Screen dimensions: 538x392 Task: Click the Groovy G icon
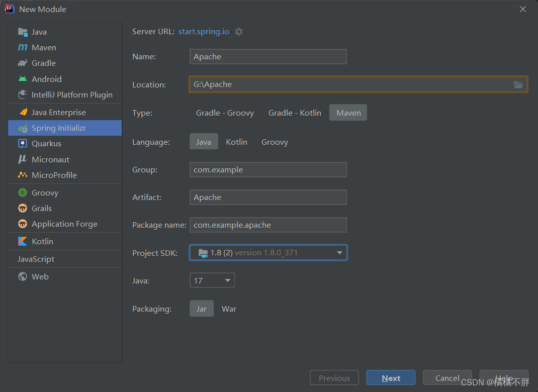pos(23,192)
